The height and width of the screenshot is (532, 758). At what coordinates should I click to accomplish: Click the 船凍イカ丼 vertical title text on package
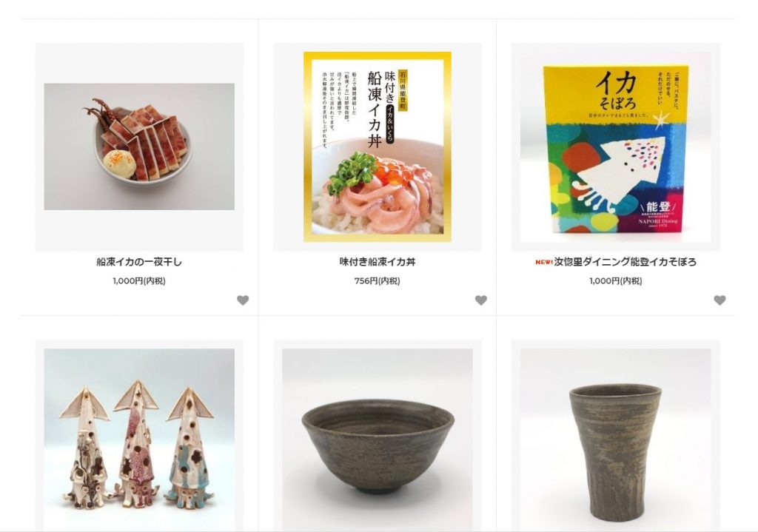pos(374,109)
